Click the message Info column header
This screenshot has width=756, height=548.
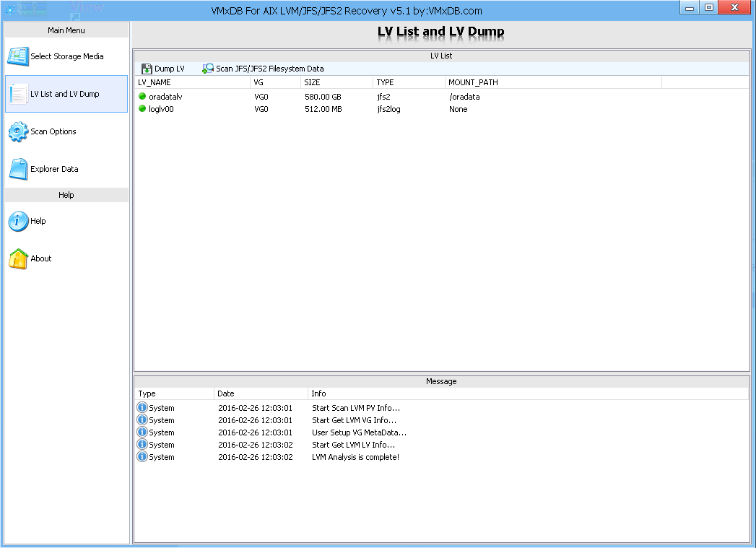(x=528, y=393)
